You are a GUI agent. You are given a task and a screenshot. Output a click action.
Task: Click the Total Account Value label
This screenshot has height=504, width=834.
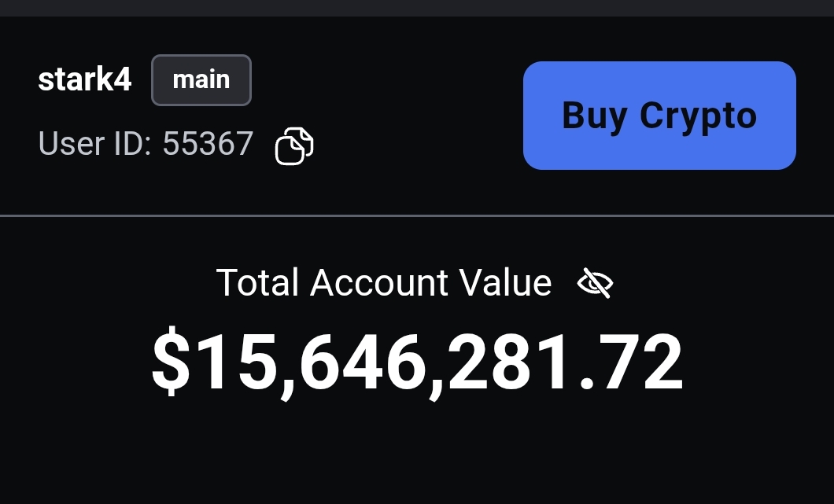pos(384,282)
